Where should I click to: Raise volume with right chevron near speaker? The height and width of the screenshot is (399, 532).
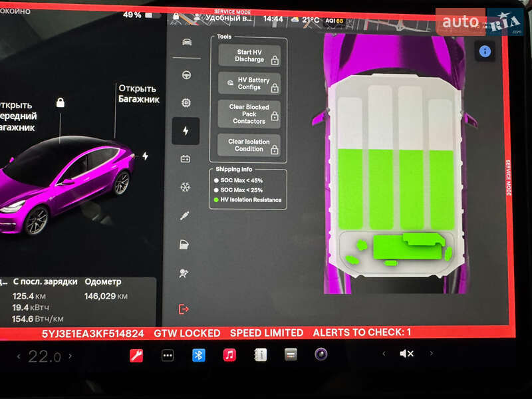click(x=431, y=353)
